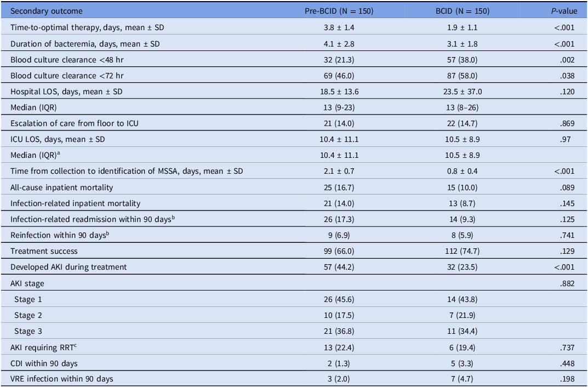Select 'Hospital LOS, days, mean ± SD' label

pyautogui.click(x=66, y=92)
